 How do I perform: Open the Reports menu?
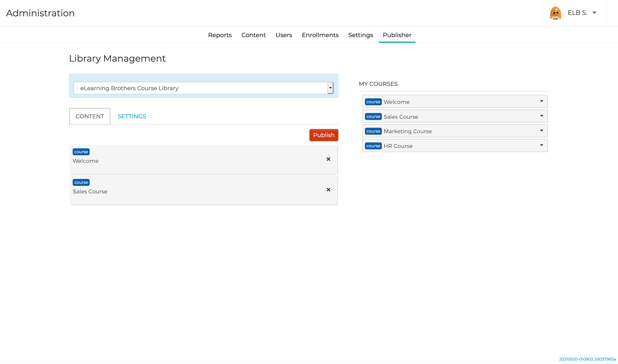pyautogui.click(x=220, y=35)
